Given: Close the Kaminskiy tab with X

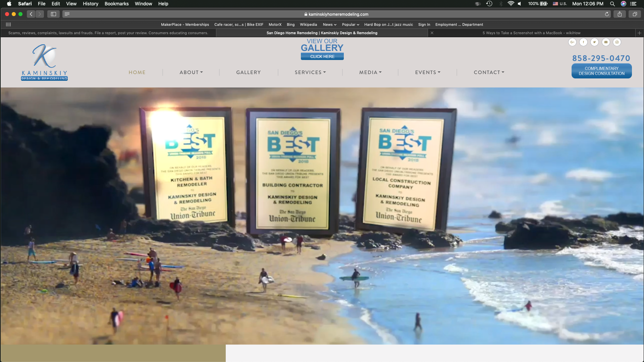Looking at the screenshot, I should (432, 33).
